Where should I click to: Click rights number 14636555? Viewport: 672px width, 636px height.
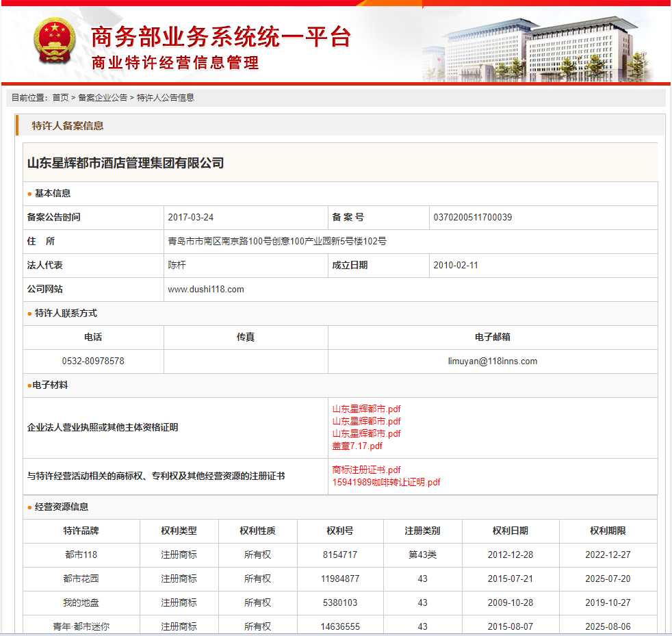(x=340, y=627)
